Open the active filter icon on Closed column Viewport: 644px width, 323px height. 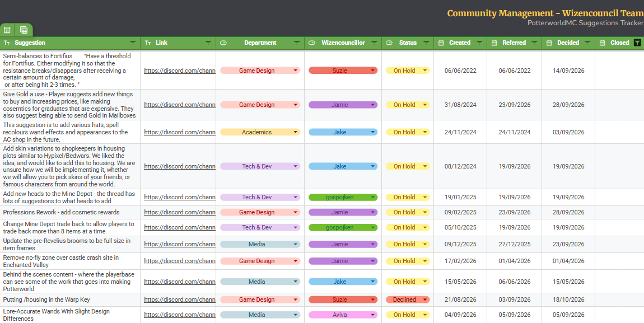(x=637, y=43)
